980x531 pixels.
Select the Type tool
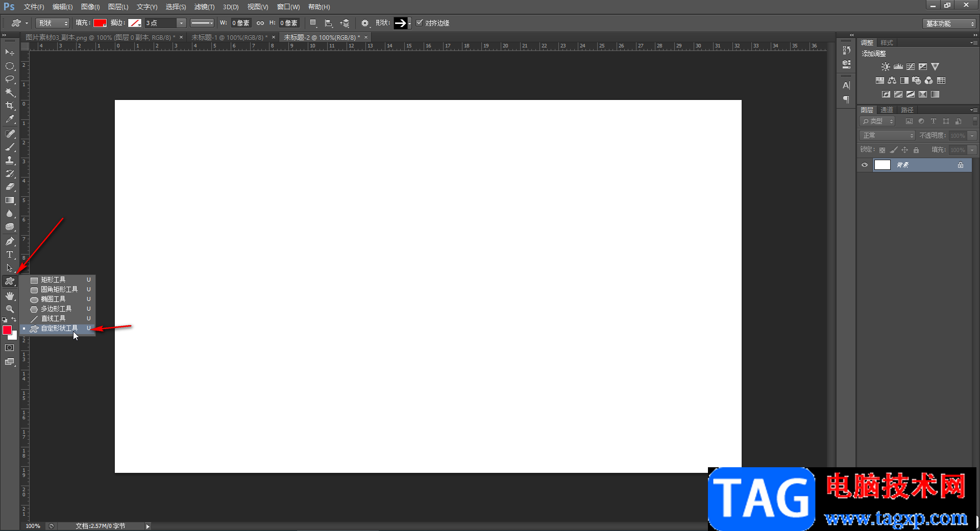10,254
